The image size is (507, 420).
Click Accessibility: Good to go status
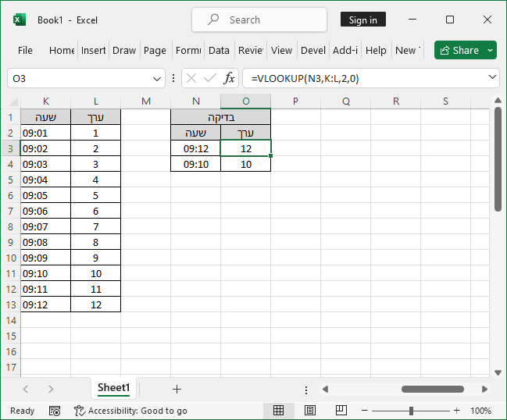point(130,411)
